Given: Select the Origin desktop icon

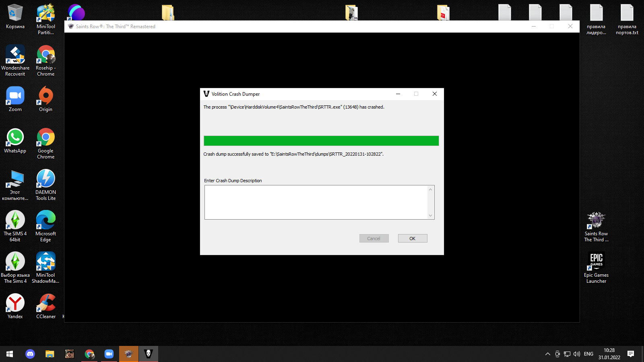Looking at the screenshot, I should [x=46, y=99].
